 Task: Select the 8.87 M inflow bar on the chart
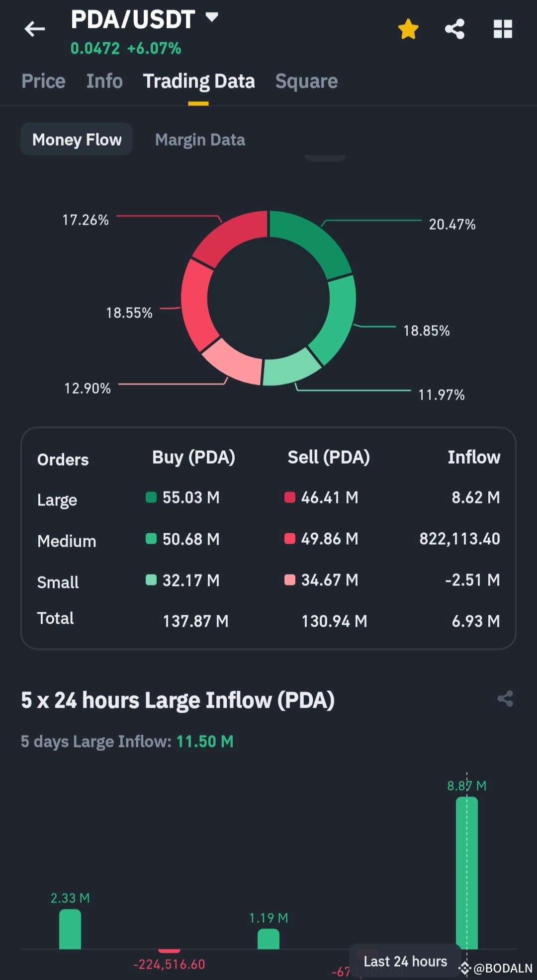(x=466, y=870)
